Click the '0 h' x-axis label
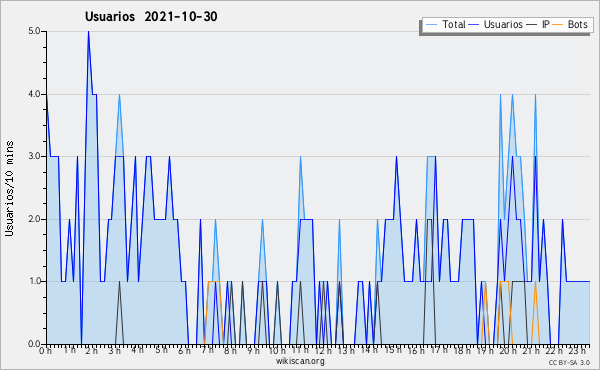 45,351
